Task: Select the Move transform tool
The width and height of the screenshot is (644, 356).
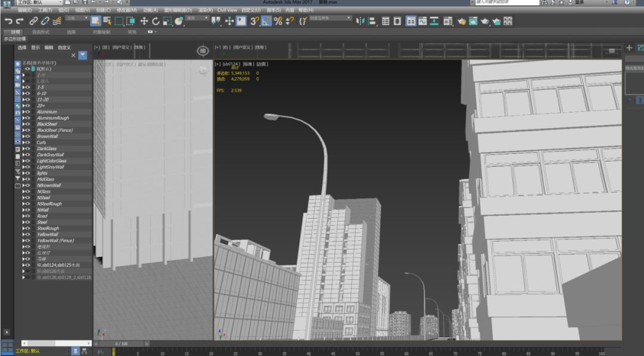Action: tap(144, 21)
